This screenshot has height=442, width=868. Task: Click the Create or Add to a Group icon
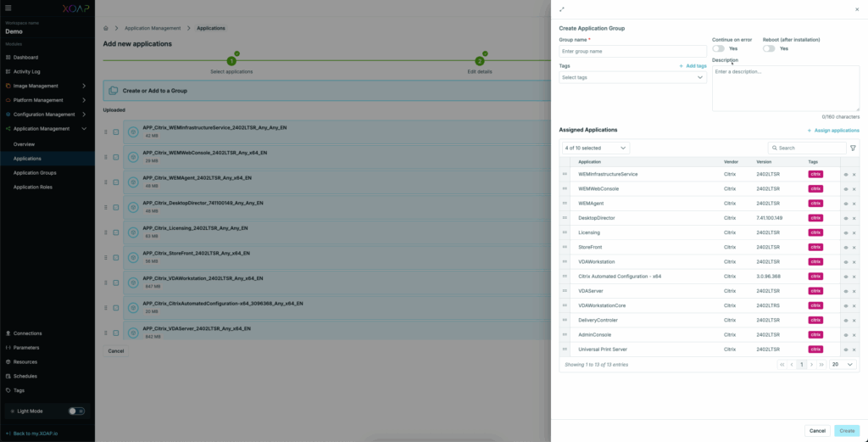tap(114, 90)
